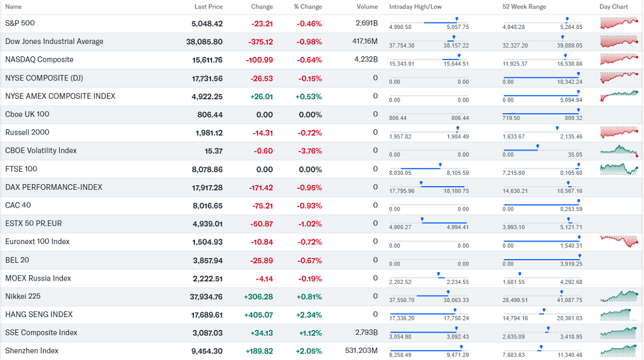
Task: View the Nikkei 225 day chart
Action: coord(619,296)
